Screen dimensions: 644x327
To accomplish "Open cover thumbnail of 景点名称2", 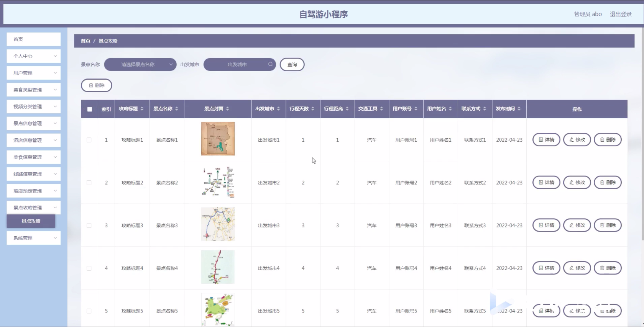I will (218, 181).
